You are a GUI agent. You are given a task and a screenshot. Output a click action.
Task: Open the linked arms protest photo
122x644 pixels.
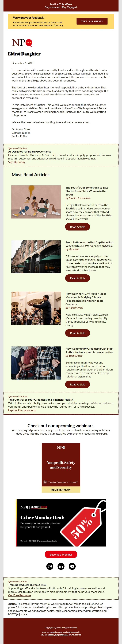click(x=36, y=363)
